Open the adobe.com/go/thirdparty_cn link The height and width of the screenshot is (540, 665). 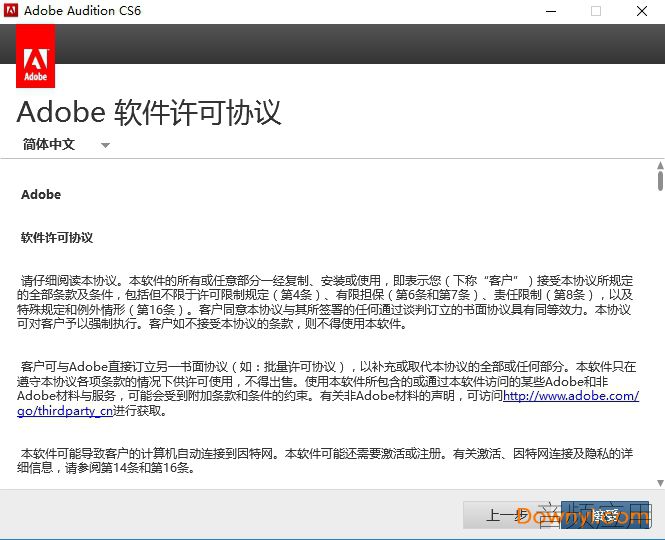(570, 396)
